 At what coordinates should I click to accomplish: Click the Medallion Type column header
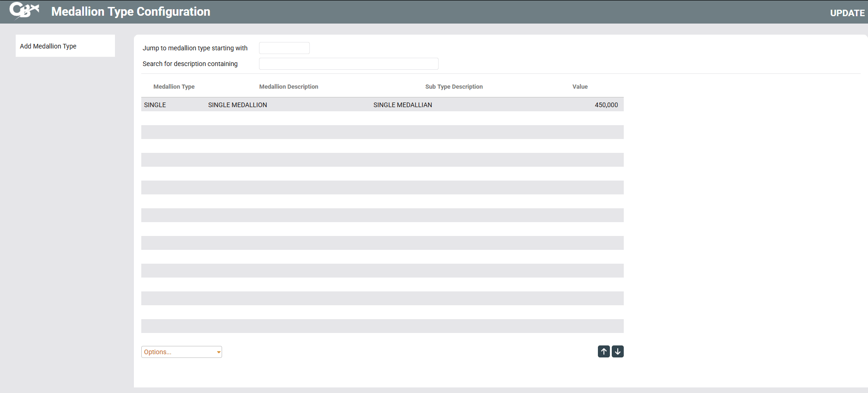click(x=174, y=87)
